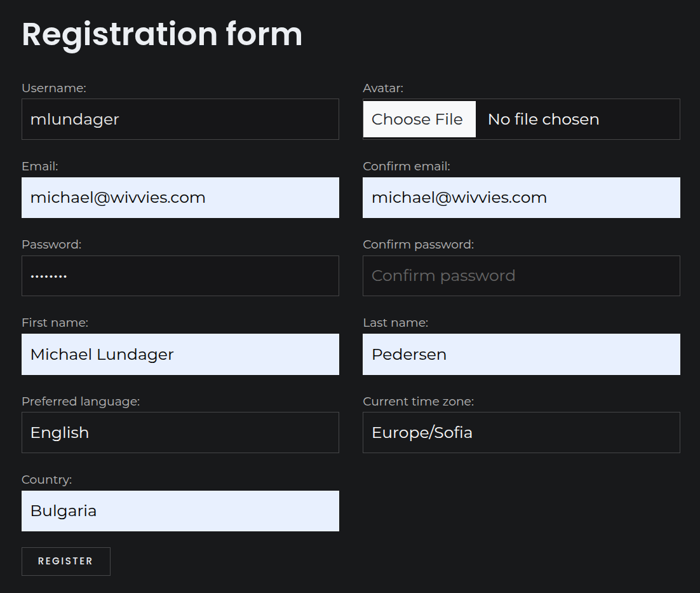This screenshot has width=700, height=593.
Task: Focus the empty Confirm password field
Action: tap(522, 276)
